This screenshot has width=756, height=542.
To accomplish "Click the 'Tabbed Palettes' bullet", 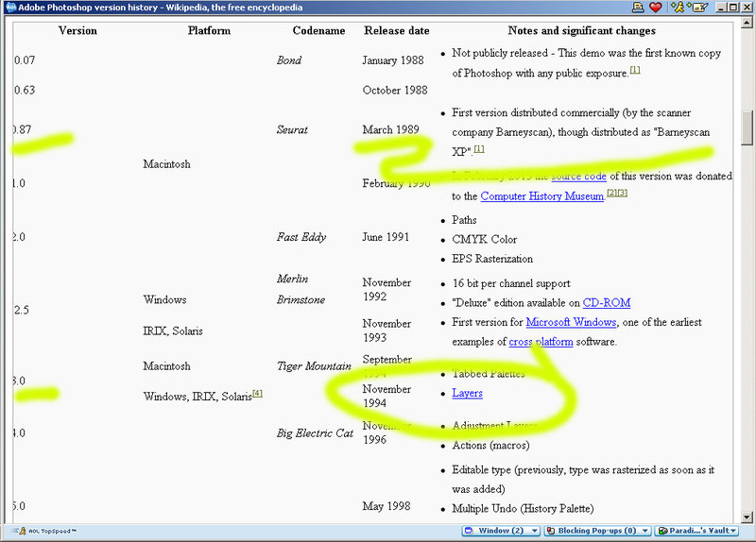I will pos(489,373).
